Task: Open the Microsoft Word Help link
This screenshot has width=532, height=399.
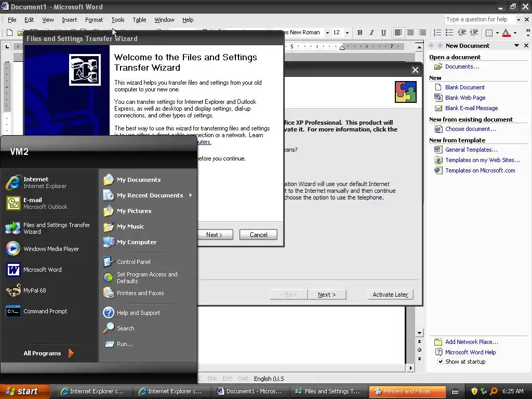Action: point(470,352)
